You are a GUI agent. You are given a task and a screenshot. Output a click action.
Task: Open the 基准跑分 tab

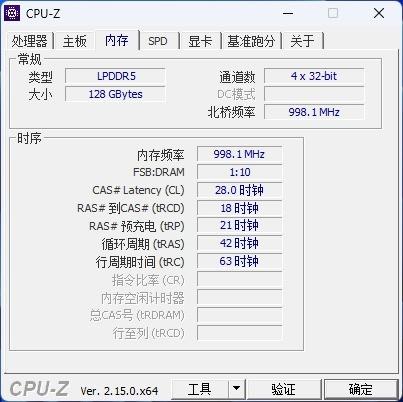tap(251, 41)
